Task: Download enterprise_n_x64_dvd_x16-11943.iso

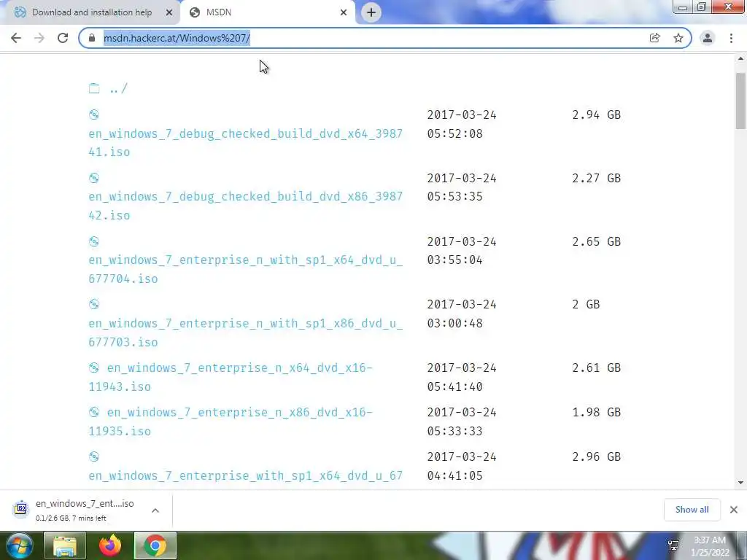Action: pos(231,377)
